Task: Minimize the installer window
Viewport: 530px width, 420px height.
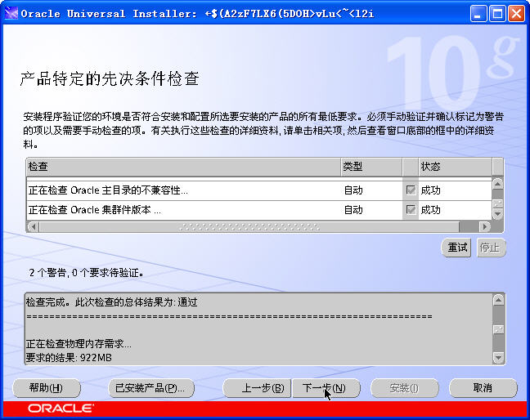Action: coord(478,14)
